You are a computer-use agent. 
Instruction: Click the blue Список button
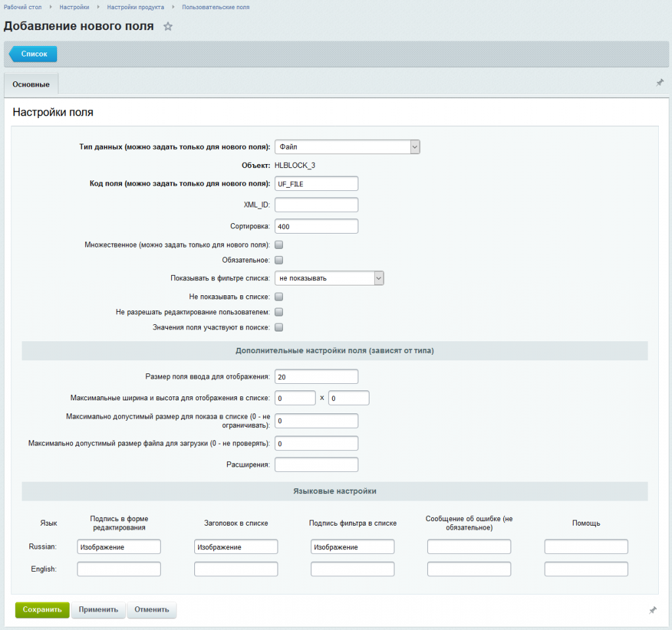[33, 54]
